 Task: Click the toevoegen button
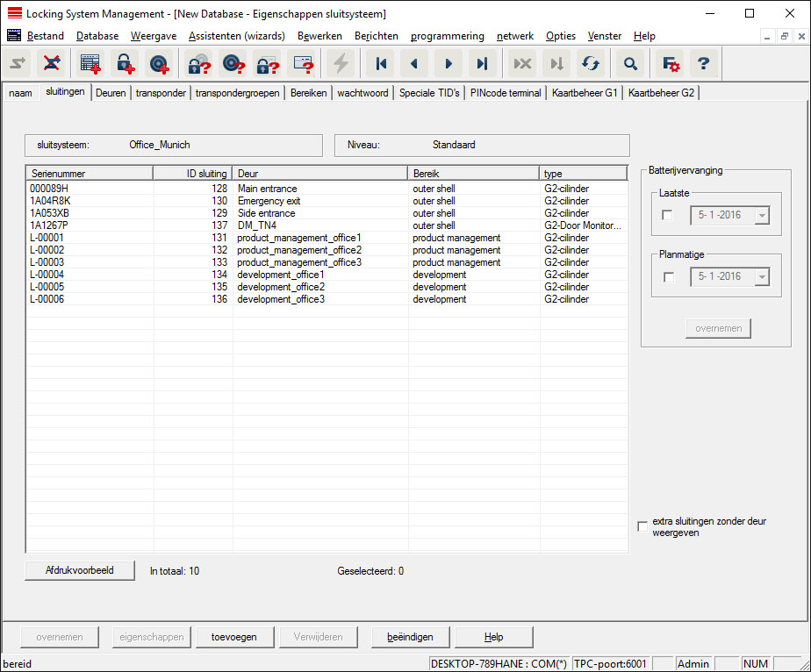[233, 637]
